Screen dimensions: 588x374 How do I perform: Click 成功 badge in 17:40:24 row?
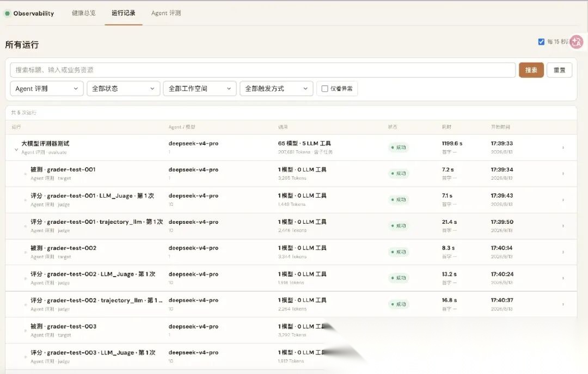click(x=398, y=278)
